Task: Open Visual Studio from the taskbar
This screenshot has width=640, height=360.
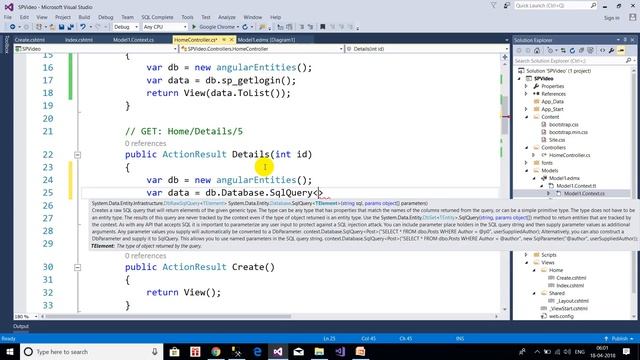Action: [x=278, y=351]
